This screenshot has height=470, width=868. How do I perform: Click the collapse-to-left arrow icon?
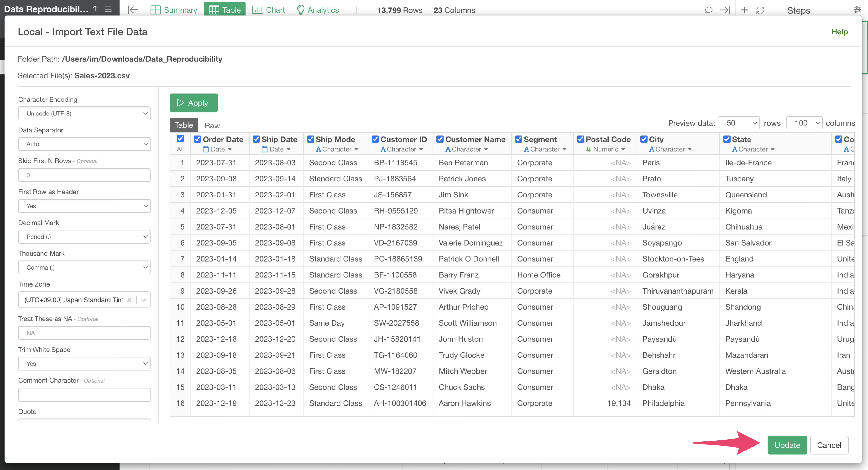(x=133, y=10)
